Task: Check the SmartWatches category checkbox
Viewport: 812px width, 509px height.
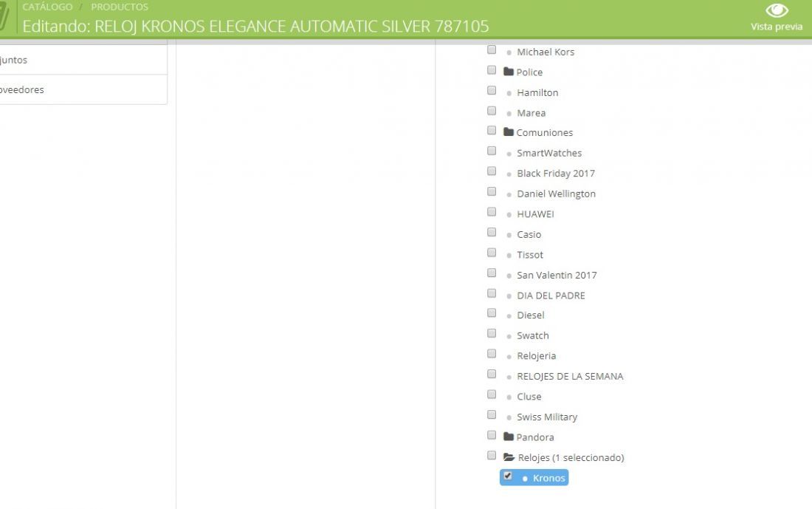Action: (x=492, y=151)
